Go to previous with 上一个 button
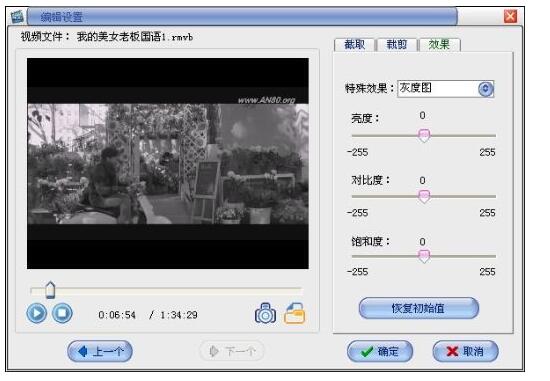 pyautogui.click(x=100, y=351)
